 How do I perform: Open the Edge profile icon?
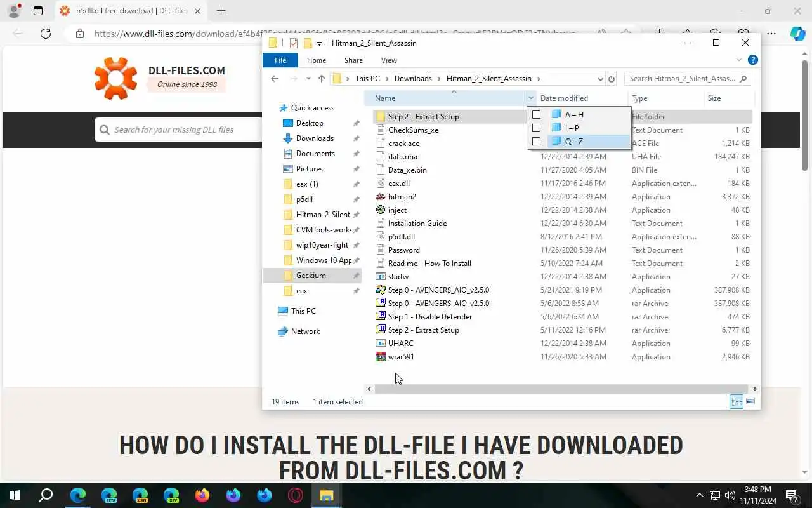pyautogui.click(x=14, y=11)
